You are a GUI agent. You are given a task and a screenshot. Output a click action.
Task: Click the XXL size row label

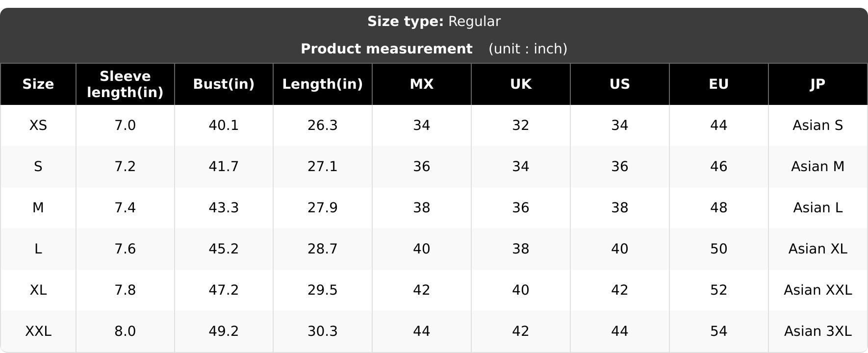(x=38, y=331)
